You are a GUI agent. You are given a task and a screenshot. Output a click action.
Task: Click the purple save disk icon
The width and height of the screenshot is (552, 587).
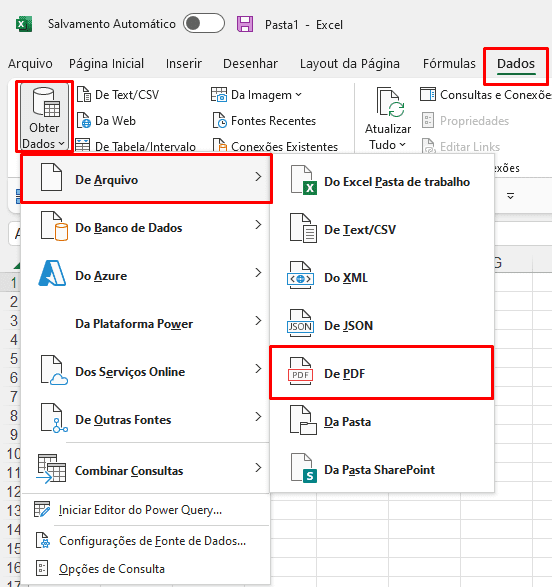tap(245, 24)
